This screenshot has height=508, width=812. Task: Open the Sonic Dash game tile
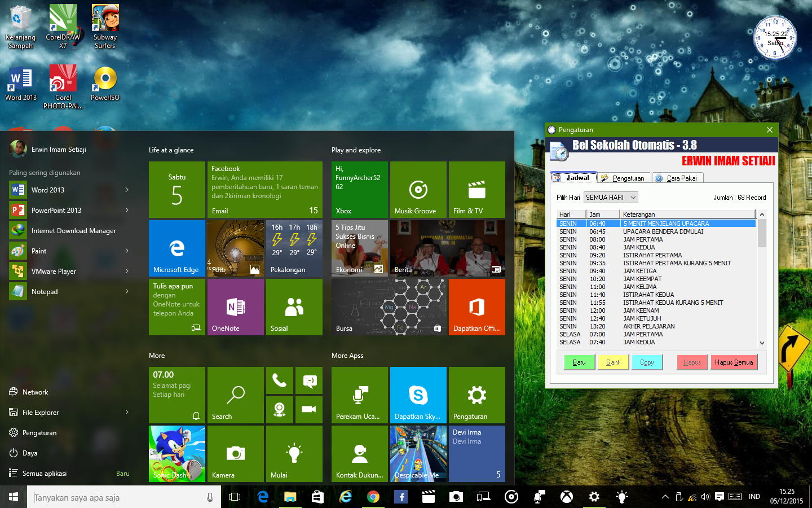[176, 454]
